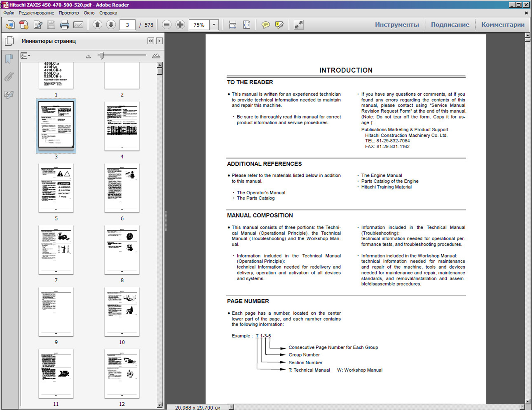This screenshot has height=410, width=532.
Task: Select page 6 thumbnail
Action: tap(122, 188)
